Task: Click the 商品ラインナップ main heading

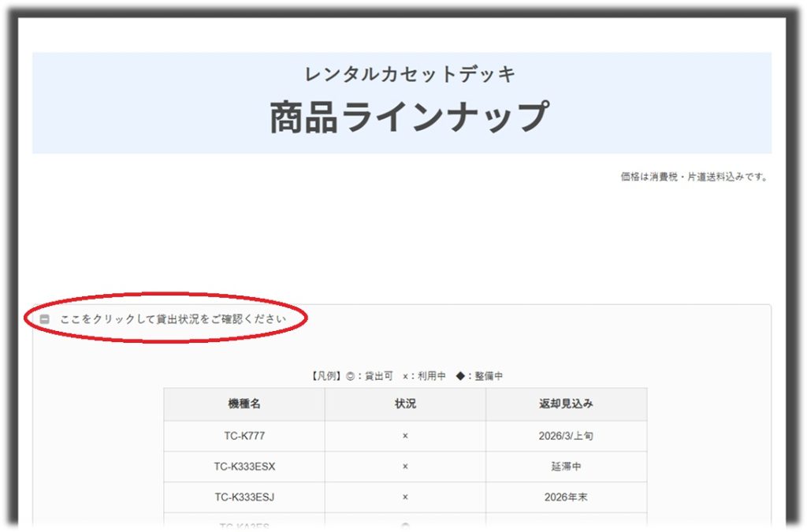Action: (x=408, y=117)
